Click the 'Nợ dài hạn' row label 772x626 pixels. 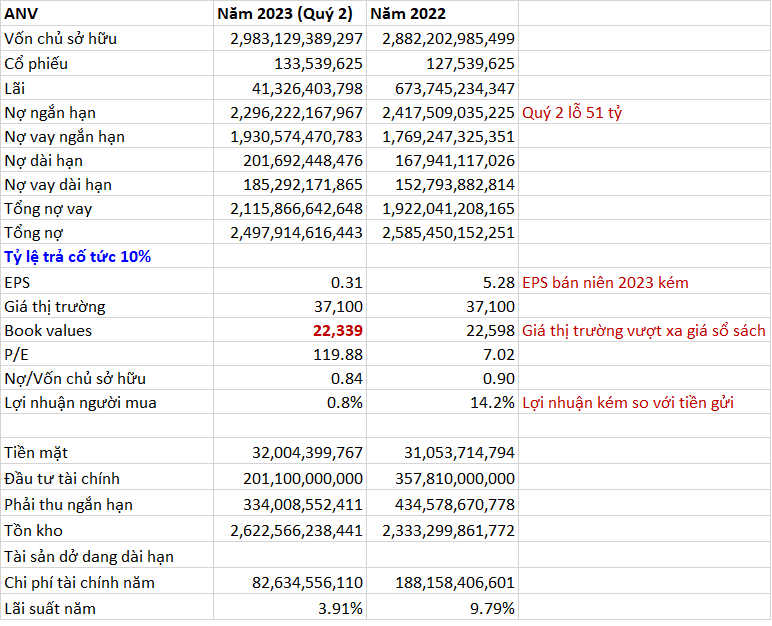coord(43,161)
